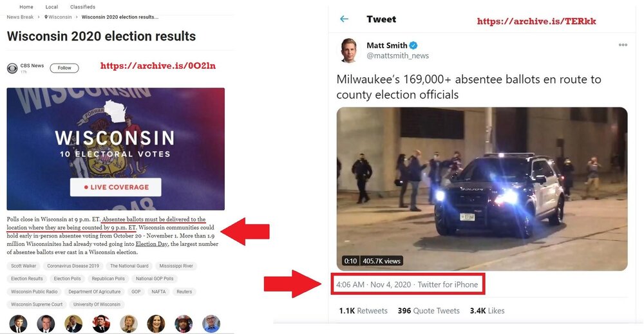Click Matt Smith's profile picture
The image size is (644, 334).
(348, 50)
